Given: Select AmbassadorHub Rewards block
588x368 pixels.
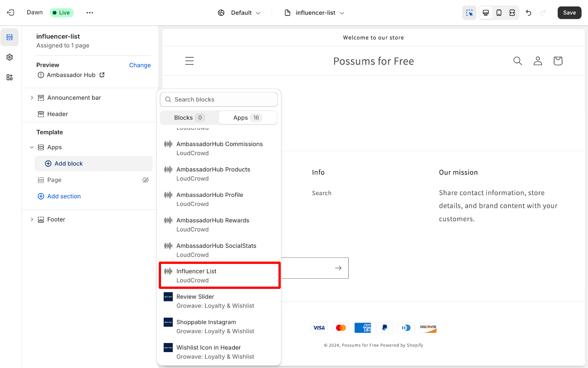Looking at the screenshot, I should [x=219, y=225].
